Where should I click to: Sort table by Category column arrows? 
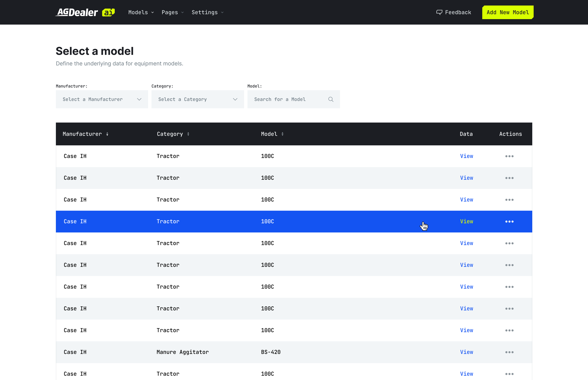point(188,134)
